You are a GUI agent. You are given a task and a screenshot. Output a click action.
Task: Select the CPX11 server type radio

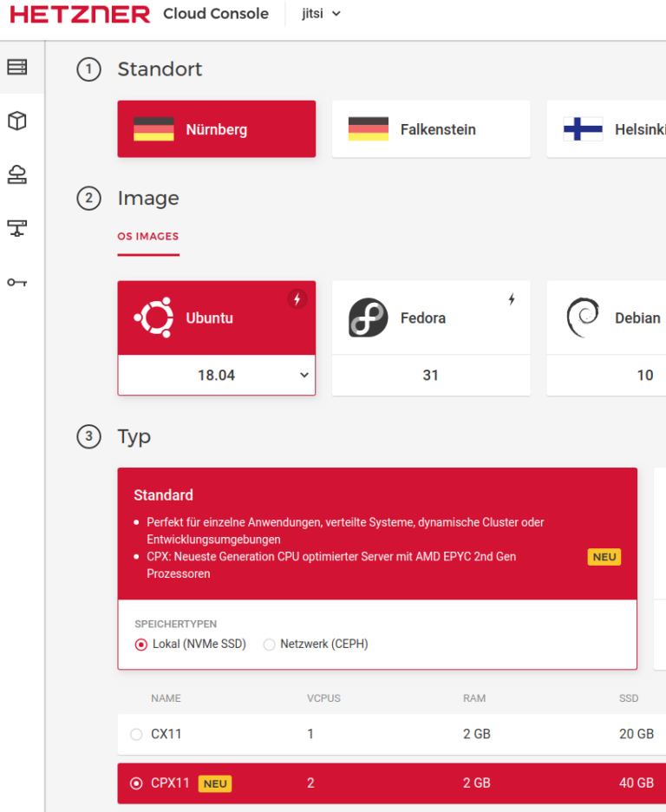[x=136, y=783]
